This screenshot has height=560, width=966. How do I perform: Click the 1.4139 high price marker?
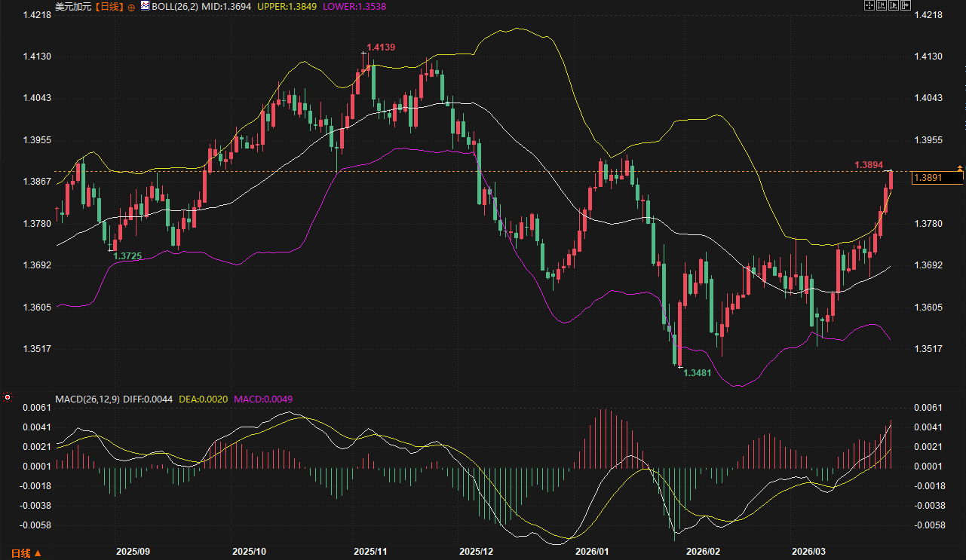click(x=381, y=47)
